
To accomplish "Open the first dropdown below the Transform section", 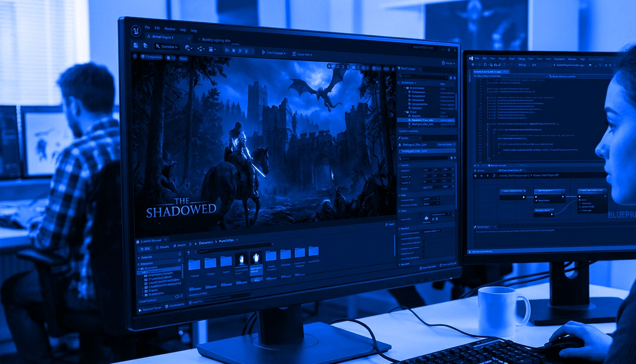I will click(x=431, y=199).
